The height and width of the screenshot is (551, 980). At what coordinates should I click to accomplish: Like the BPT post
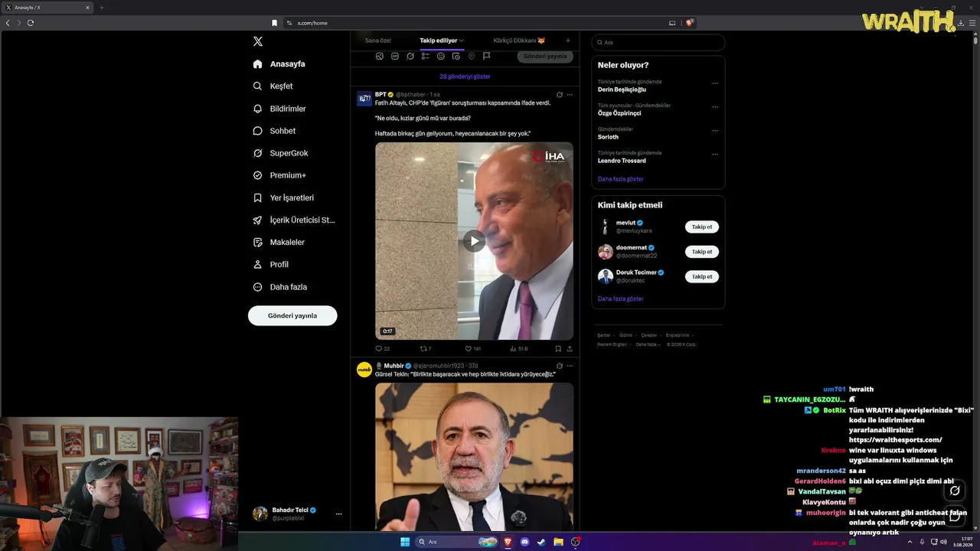click(x=472, y=349)
